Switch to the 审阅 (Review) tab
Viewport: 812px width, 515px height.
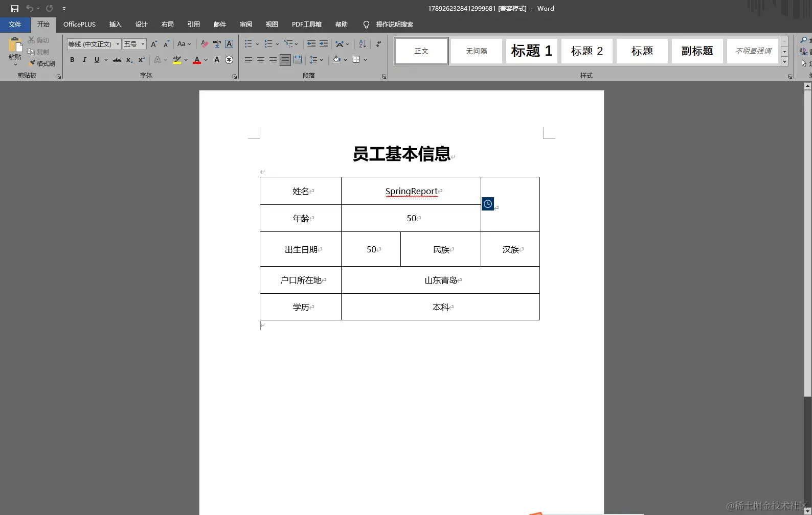(x=246, y=25)
